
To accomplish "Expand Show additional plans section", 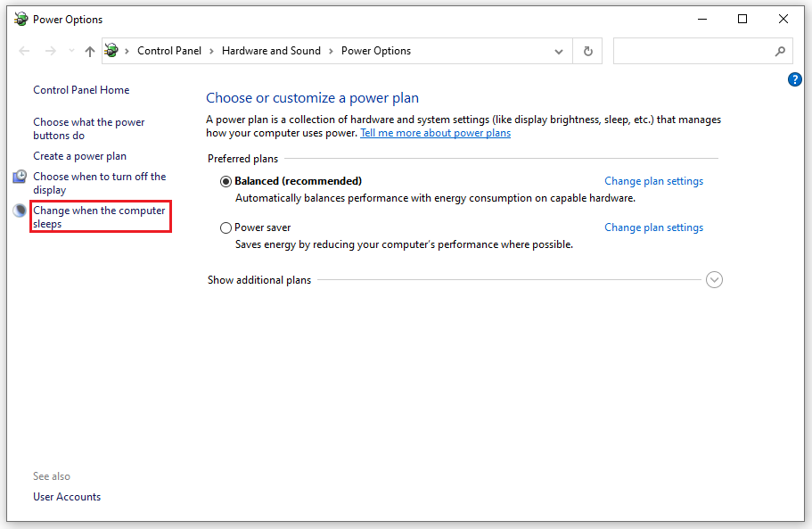I will (x=714, y=280).
